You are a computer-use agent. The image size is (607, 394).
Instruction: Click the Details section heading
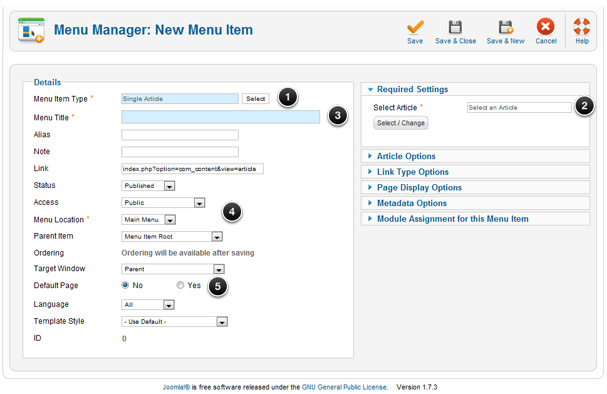(47, 82)
